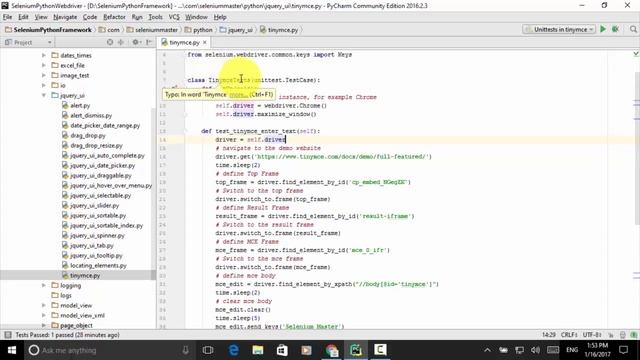Open the Hector inspection icon in status bar

click(x=622, y=335)
